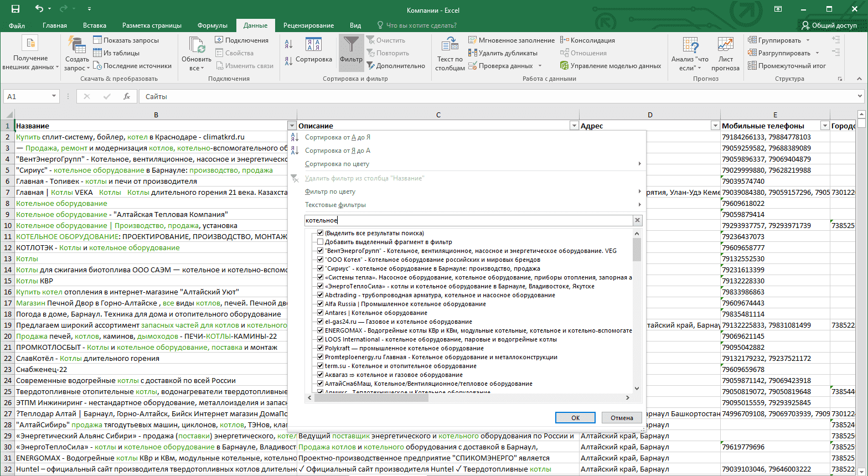
Task: Choose From Table (Из таблицы)
Action: [x=116, y=53]
